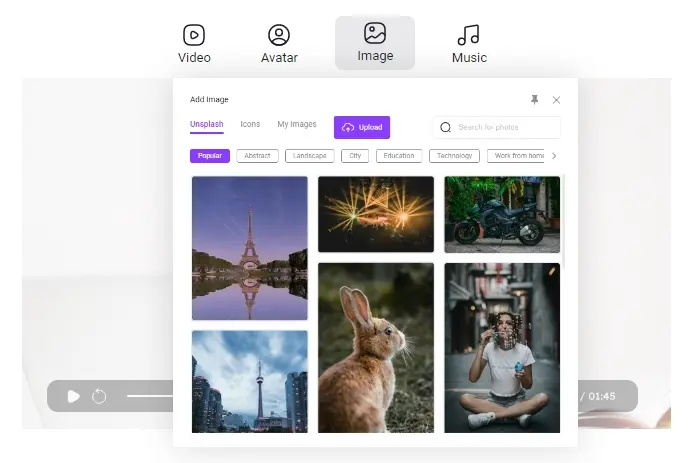The width and height of the screenshot is (693, 463).
Task: Choose the rabbit photo thumbnail
Action: click(376, 347)
